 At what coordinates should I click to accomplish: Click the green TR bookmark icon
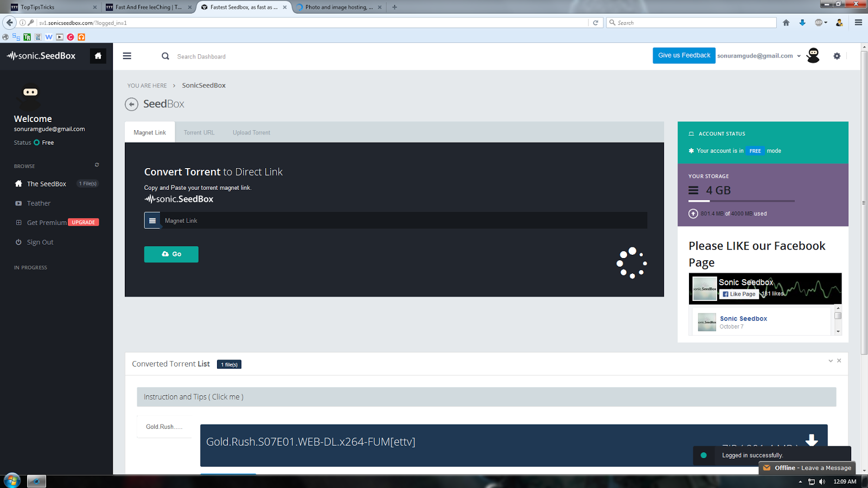27,37
